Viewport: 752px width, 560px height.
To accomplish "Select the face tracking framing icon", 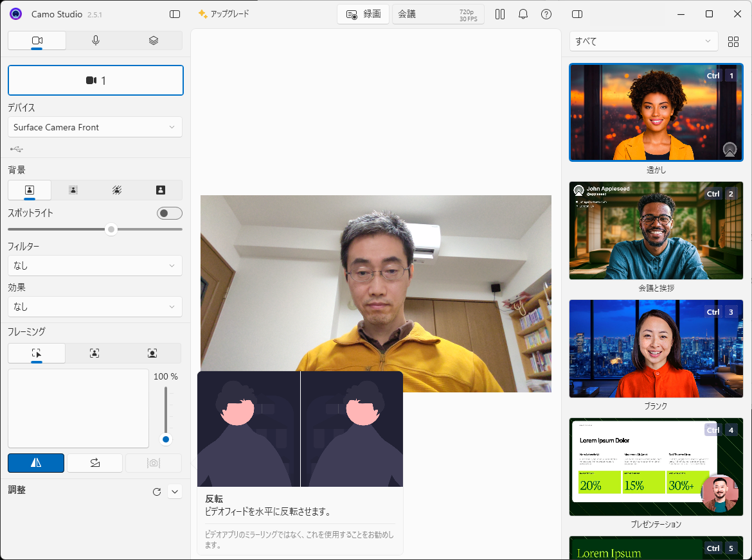I will click(152, 354).
